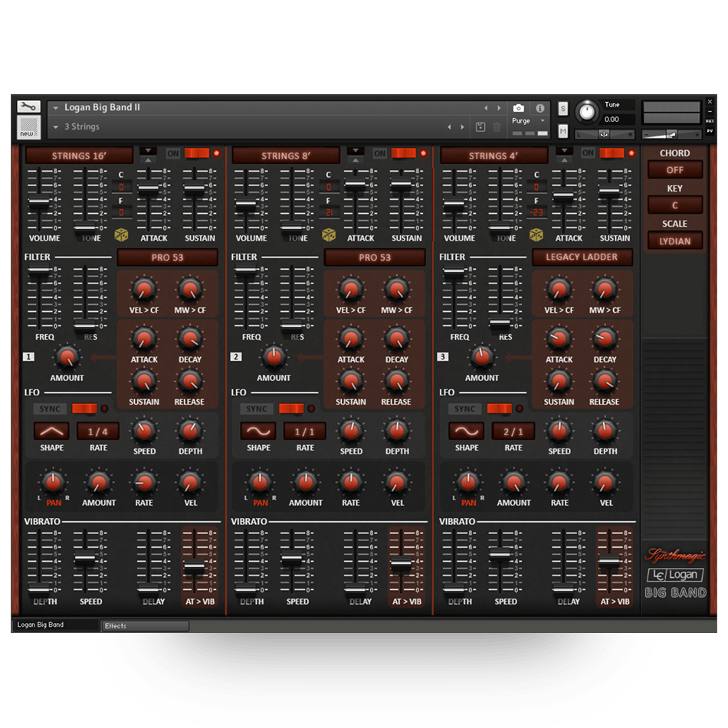Open Logan Big Band II instrument dropdown
This screenshot has height=728, width=728.
click(x=56, y=108)
